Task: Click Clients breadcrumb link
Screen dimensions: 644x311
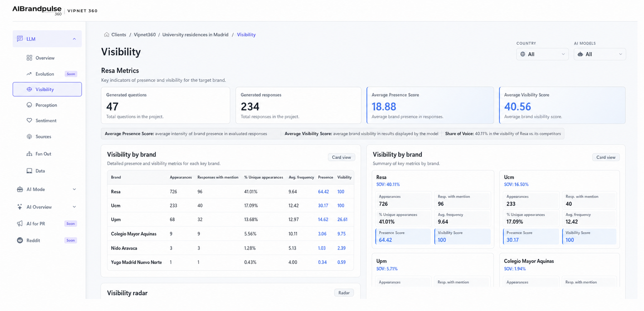Action: tap(119, 35)
